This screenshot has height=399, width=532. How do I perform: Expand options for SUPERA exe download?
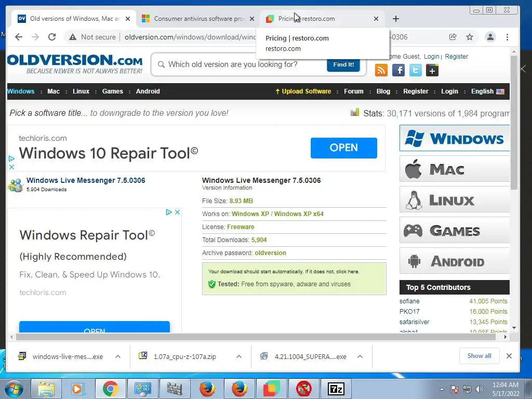point(360,356)
